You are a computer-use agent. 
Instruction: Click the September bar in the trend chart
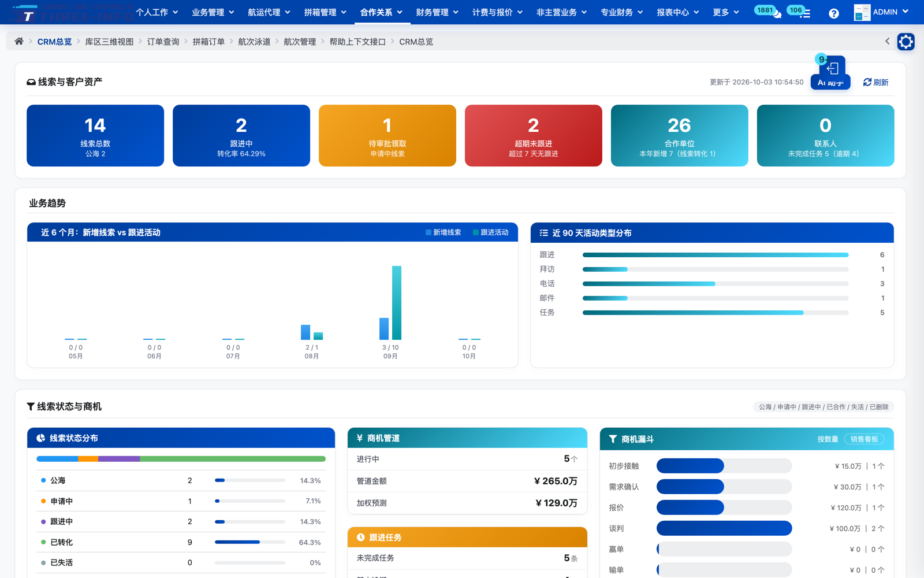point(396,303)
